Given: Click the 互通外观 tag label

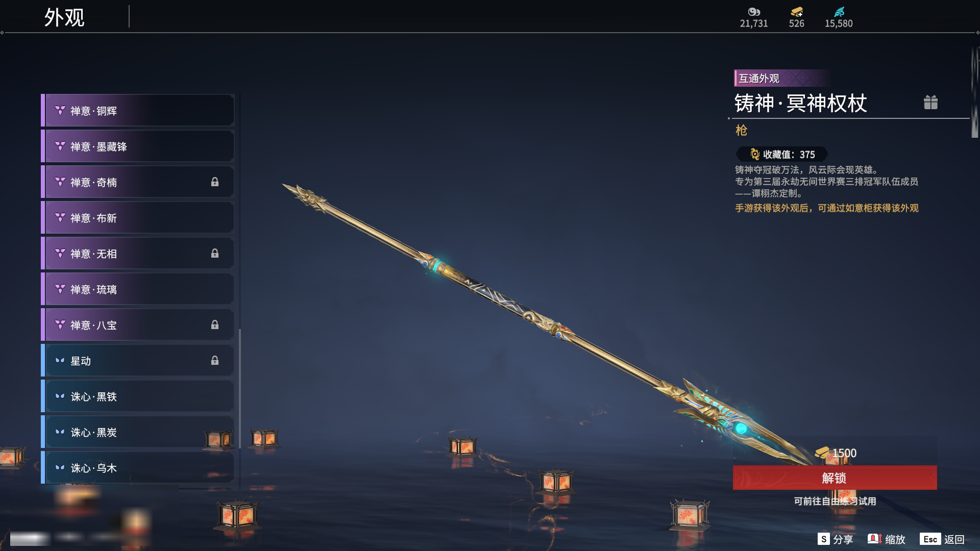Looking at the screenshot, I should tap(759, 78).
